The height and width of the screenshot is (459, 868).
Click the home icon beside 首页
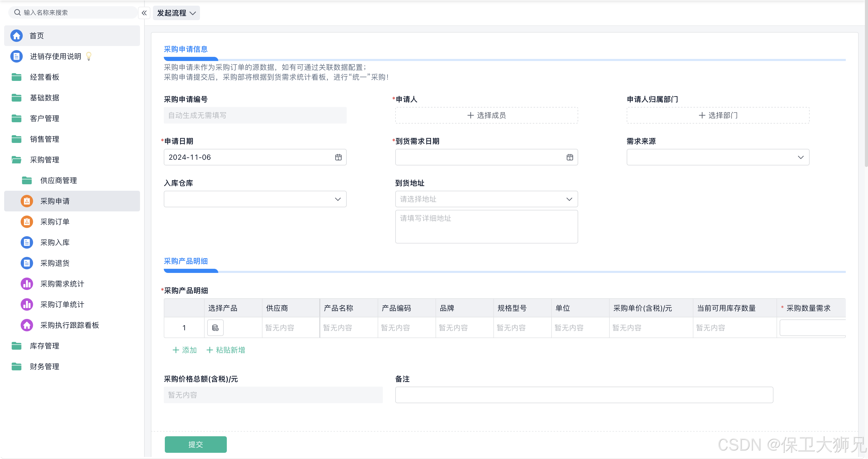pos(16,36)
